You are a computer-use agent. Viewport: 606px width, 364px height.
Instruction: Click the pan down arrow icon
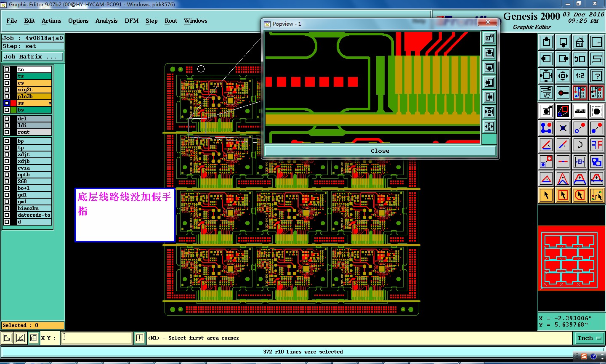563,42
